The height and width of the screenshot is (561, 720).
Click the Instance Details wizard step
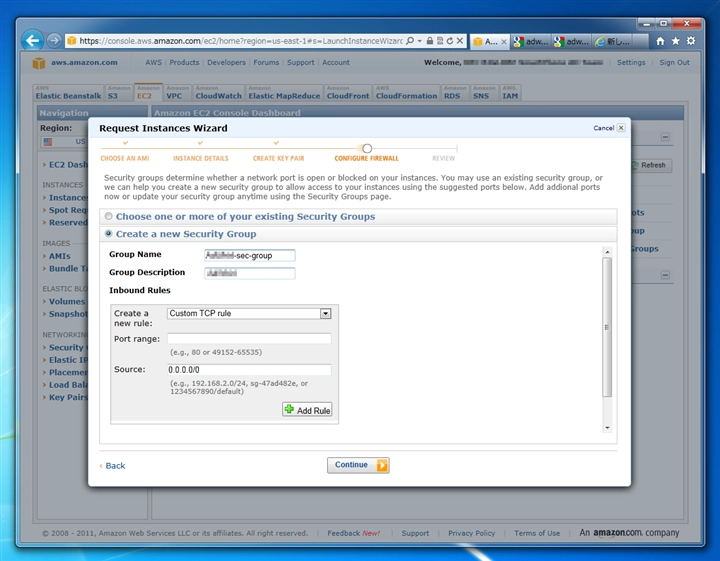(x=201, y=158)
